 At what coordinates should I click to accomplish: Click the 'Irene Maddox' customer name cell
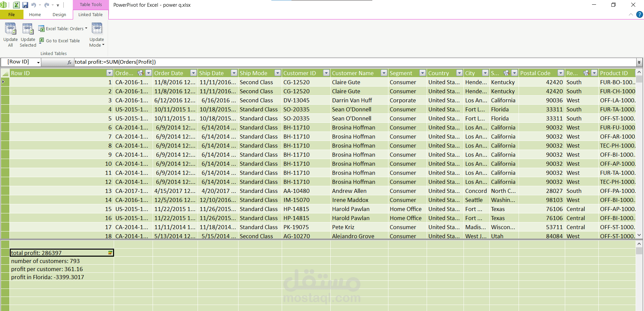(x=360, y=200)
